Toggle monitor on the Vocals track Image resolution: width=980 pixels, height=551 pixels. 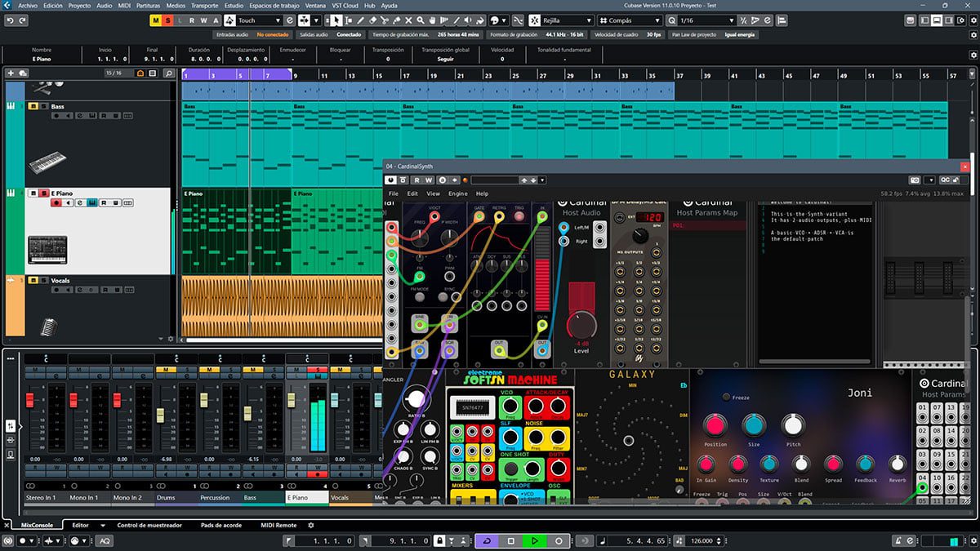click(x=69, y=290)
